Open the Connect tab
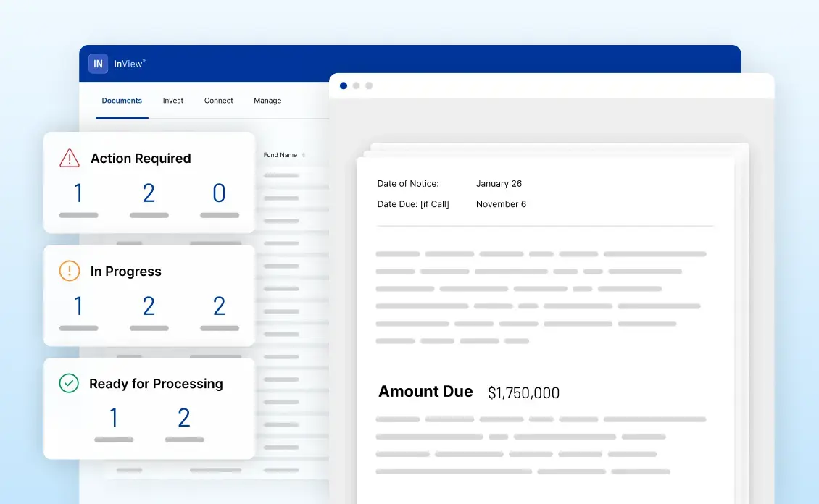 [x=218, y=101]
